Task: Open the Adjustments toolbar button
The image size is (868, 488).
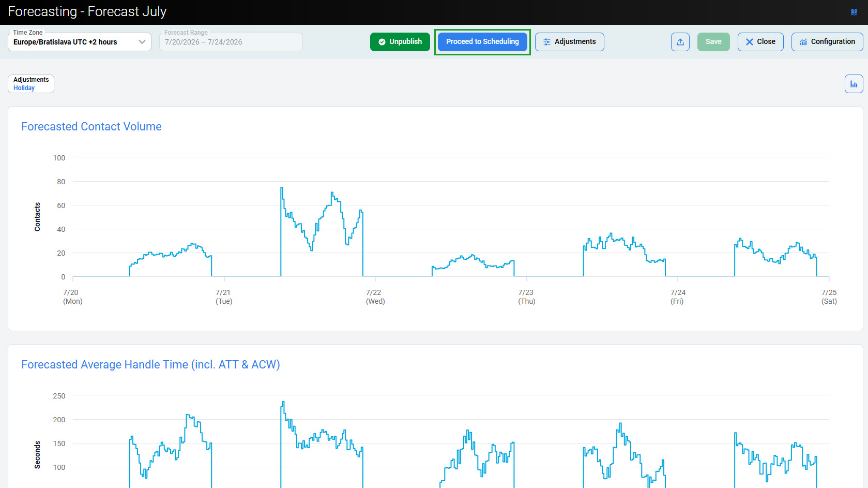Action: (x=570, y=42)
